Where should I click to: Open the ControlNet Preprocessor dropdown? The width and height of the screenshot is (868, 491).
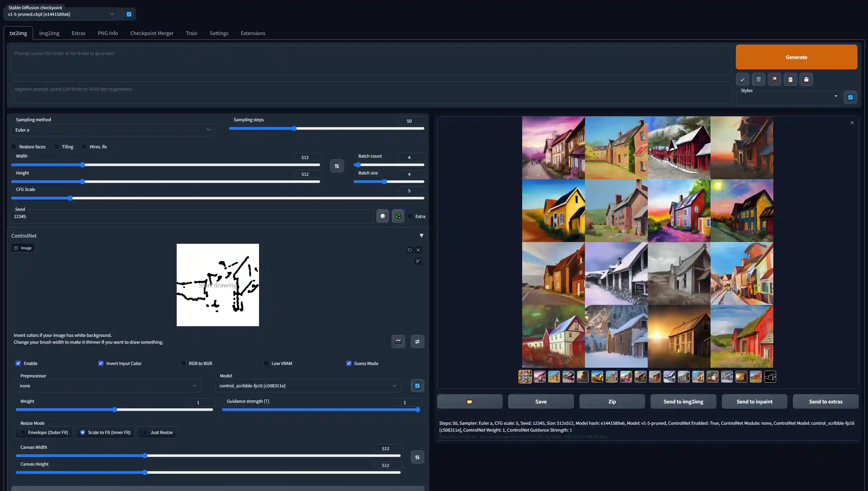point(108,386)
